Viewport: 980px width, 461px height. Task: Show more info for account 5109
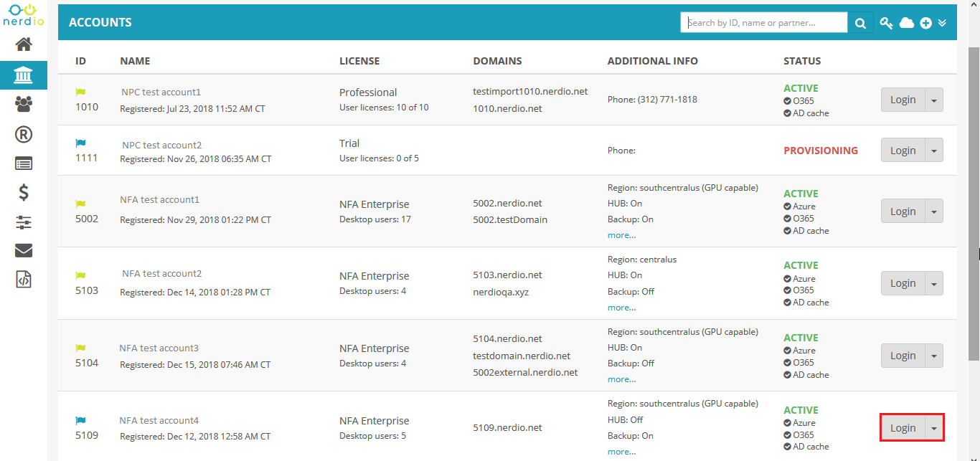pos(621,452)
